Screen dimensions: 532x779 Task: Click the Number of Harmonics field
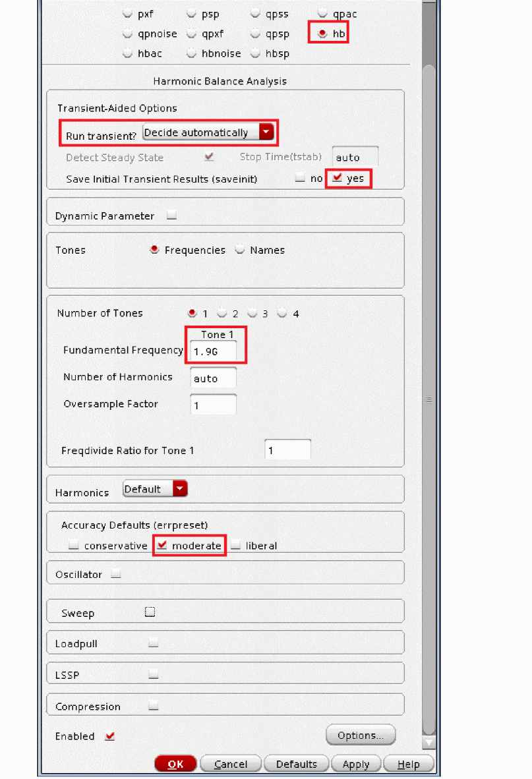coord(213,378)
